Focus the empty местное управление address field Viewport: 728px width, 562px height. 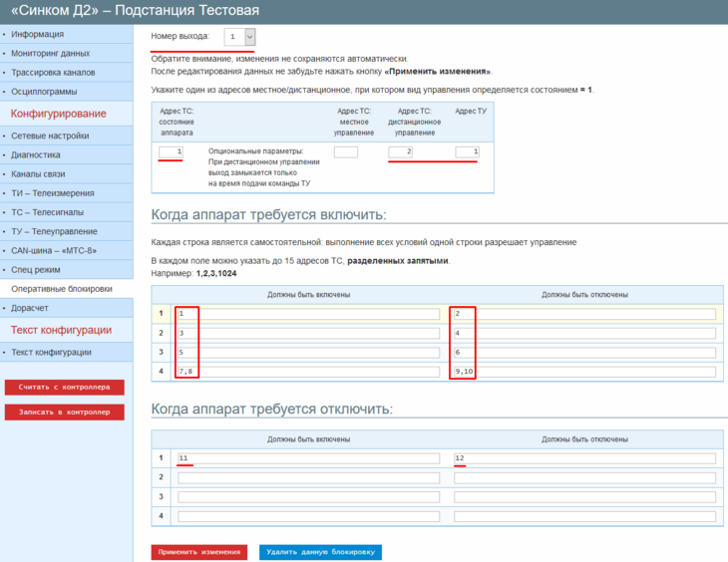[346, 152]
